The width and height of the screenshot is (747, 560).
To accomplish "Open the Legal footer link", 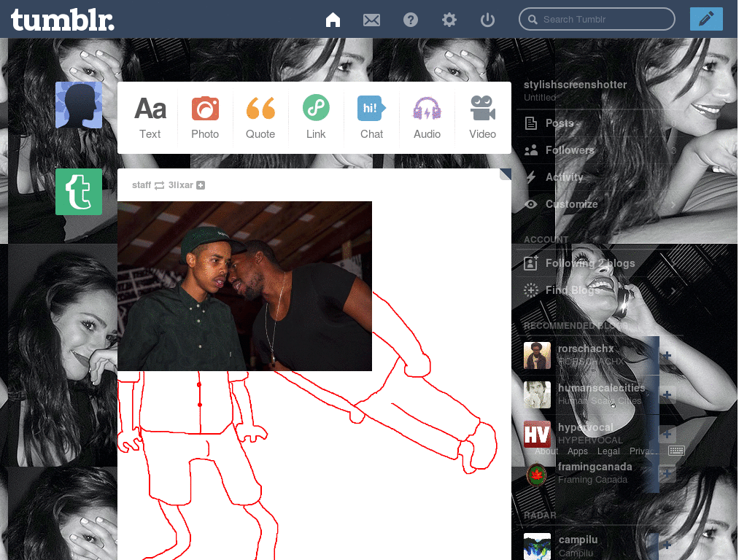I will (x=608, y=451).
